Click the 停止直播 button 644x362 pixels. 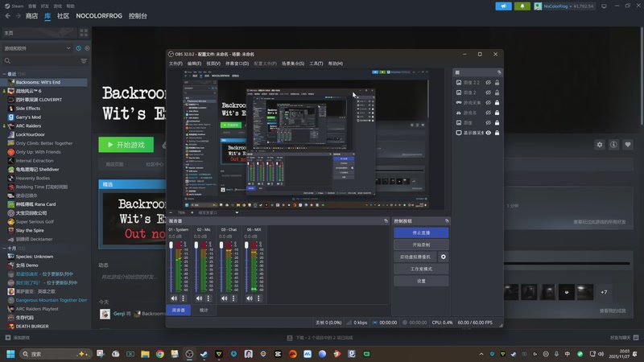coord(421,232)
